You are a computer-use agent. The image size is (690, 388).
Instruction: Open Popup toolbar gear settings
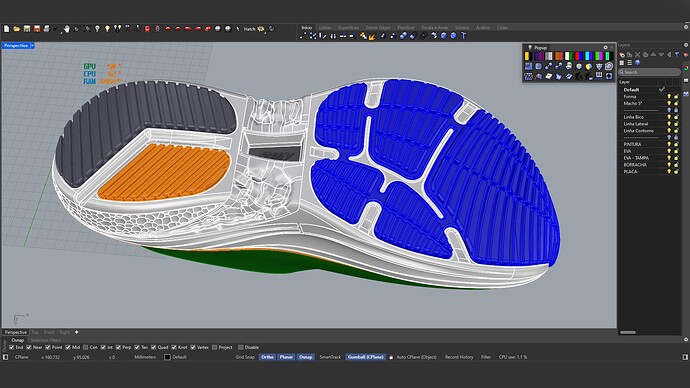pyautogui.click(x=606, y=47)
